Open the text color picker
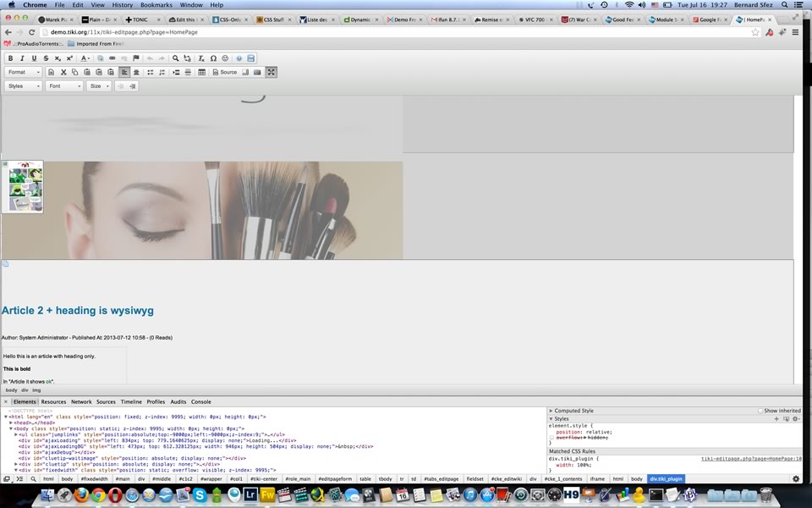The width and height of the screenshot is (812, 508). [x=85, y=58]
